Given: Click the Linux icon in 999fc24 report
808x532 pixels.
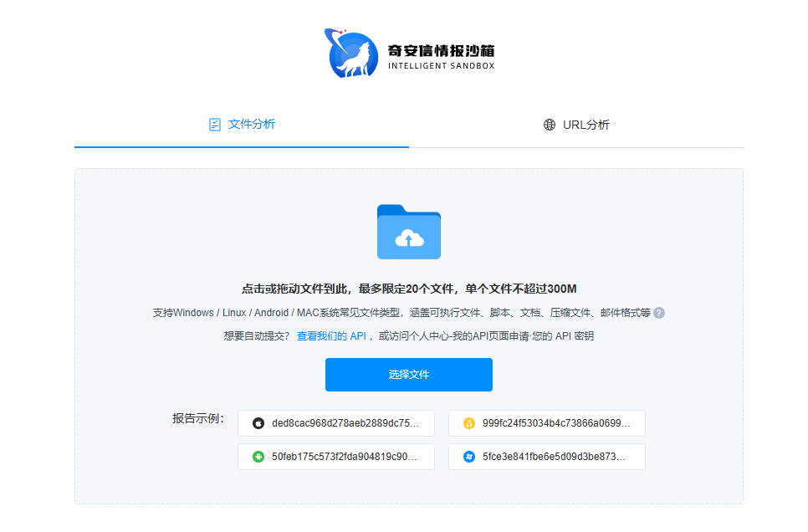Looking at the screenshot, I should (x=469, y=423).
